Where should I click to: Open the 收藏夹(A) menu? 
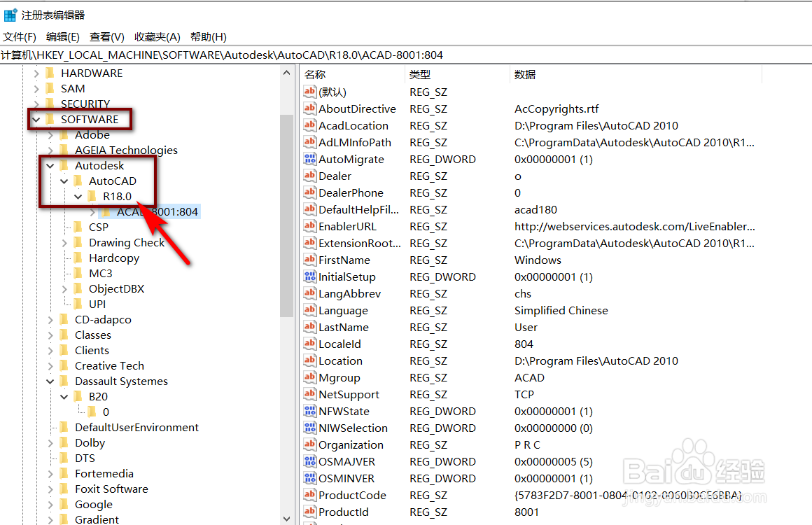click(157, 37)
